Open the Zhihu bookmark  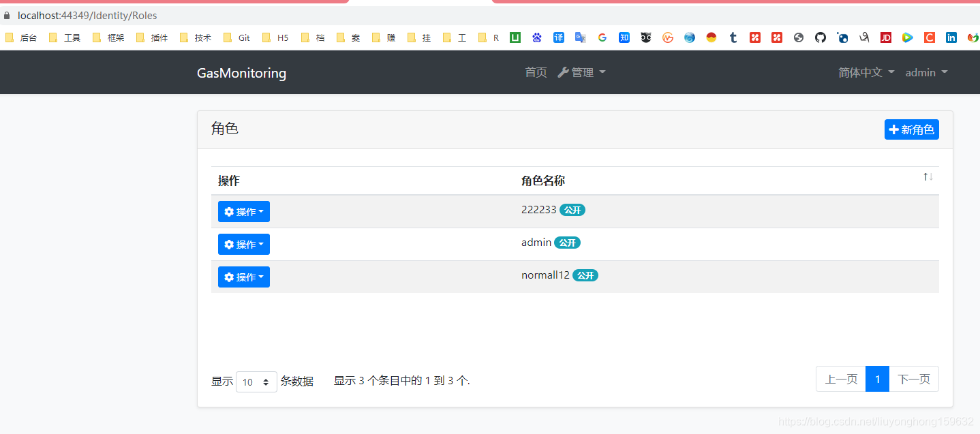[x=624, y=37]
